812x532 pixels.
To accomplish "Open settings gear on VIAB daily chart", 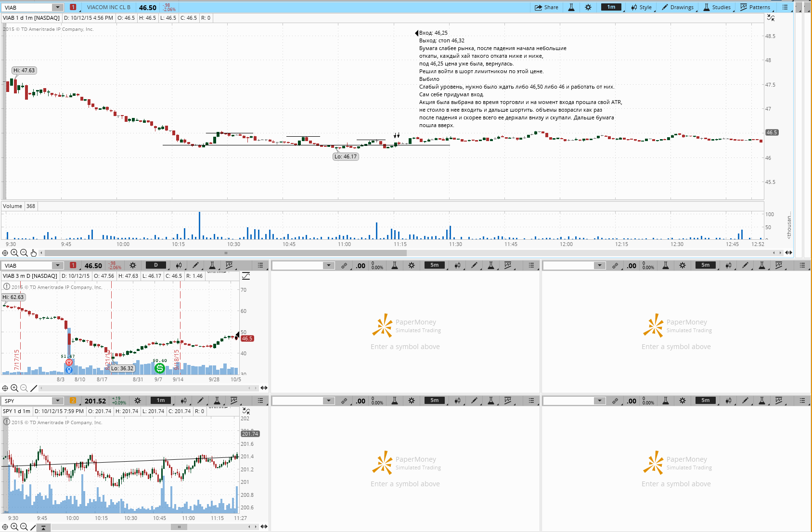I will [133, 265].
